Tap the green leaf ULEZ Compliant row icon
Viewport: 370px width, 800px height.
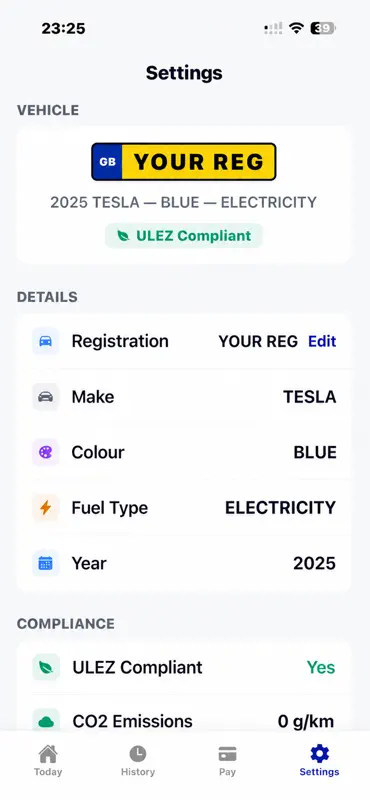click(x=46, y=667)
